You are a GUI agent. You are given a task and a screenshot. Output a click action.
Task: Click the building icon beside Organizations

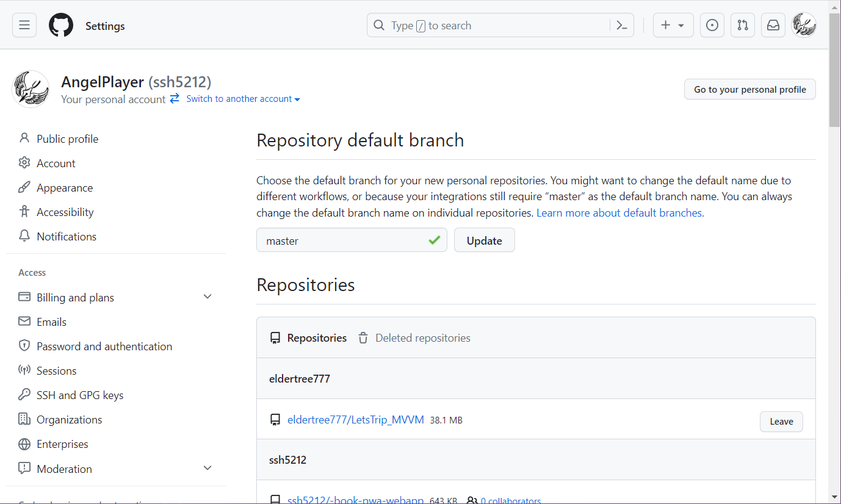[24, 419]
